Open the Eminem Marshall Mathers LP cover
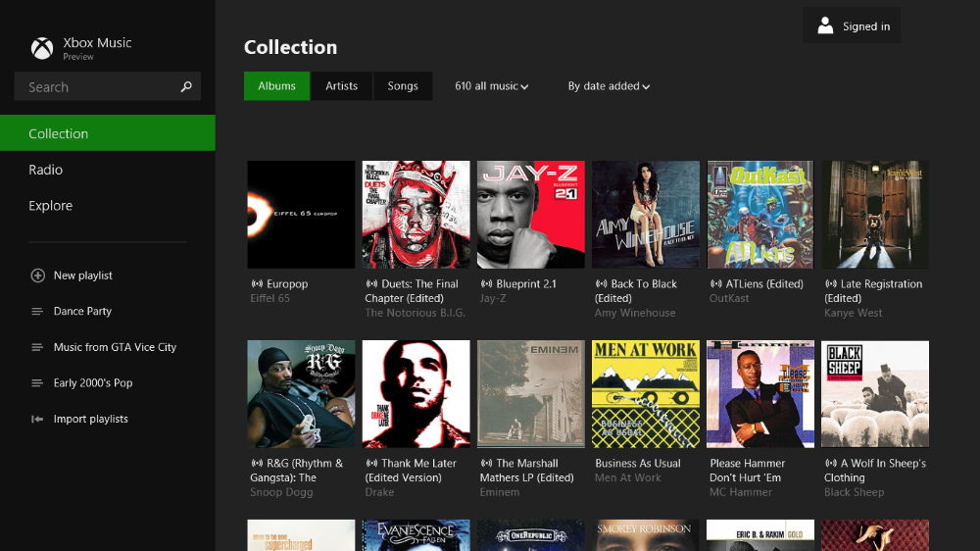 (530, 394)
